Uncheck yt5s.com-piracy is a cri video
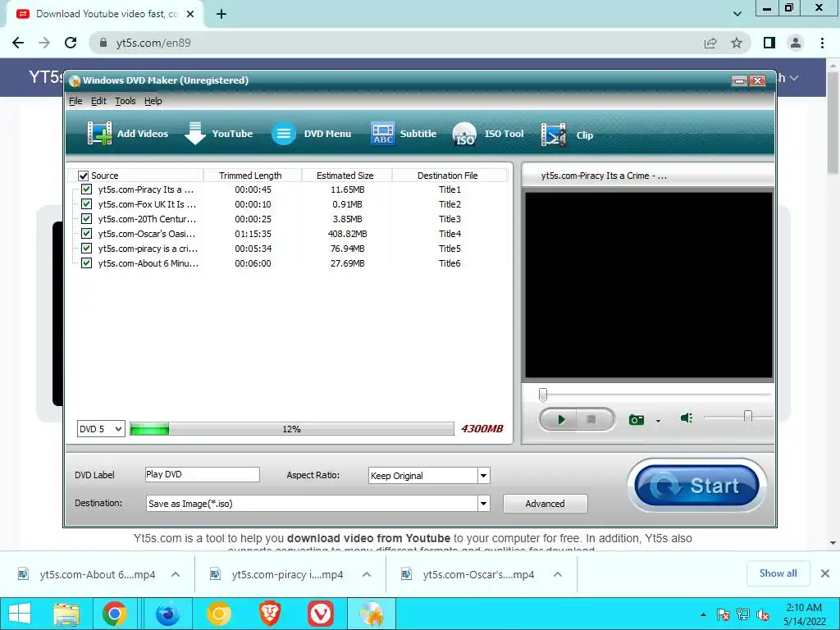This screenshot has height=630, width=840. (86, 249)
